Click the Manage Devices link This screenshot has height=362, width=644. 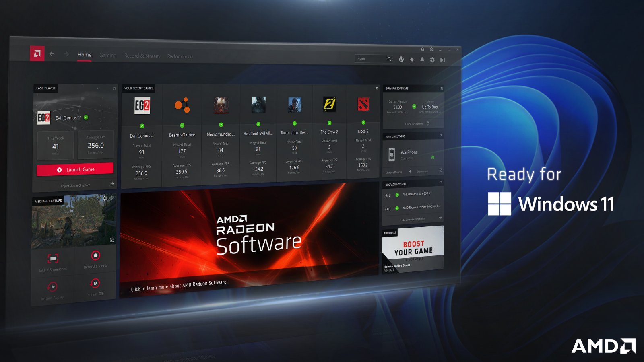tap(394, 172)
